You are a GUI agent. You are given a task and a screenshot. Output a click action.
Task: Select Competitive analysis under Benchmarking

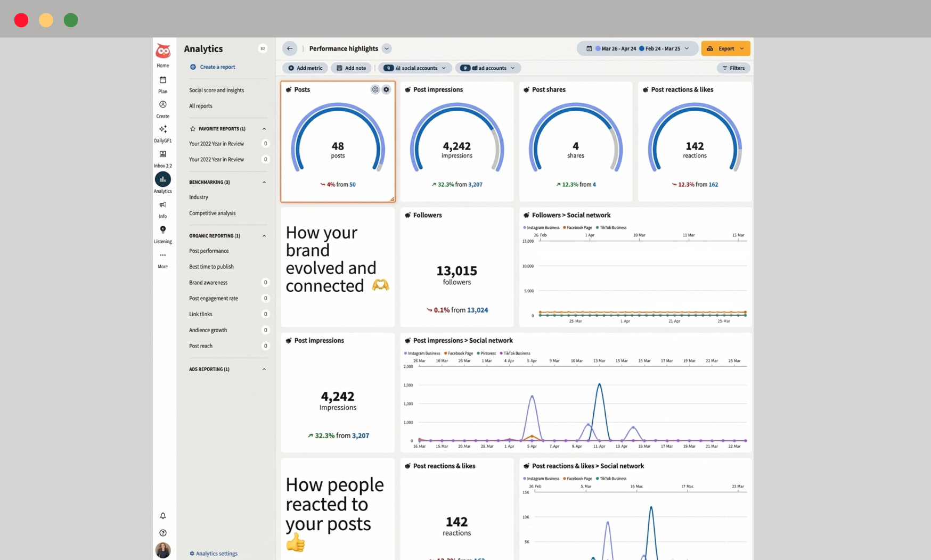pyautogui.click(x=213, y=213)
